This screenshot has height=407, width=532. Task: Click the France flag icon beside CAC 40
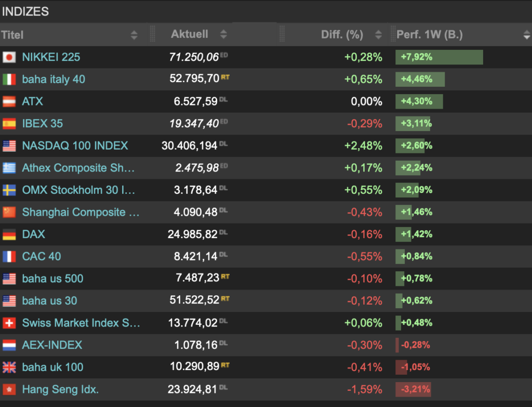[x=9, y=256]
